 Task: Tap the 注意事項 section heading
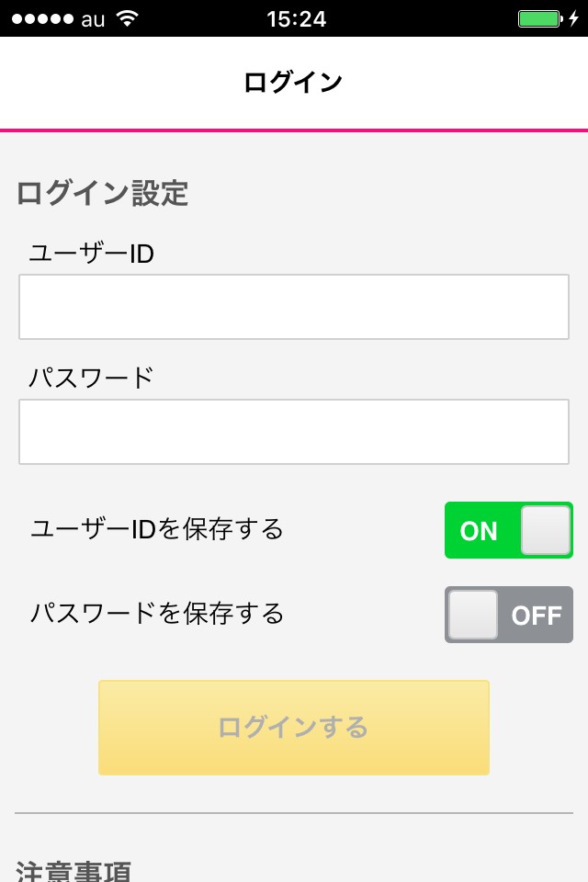pos(73,870)
